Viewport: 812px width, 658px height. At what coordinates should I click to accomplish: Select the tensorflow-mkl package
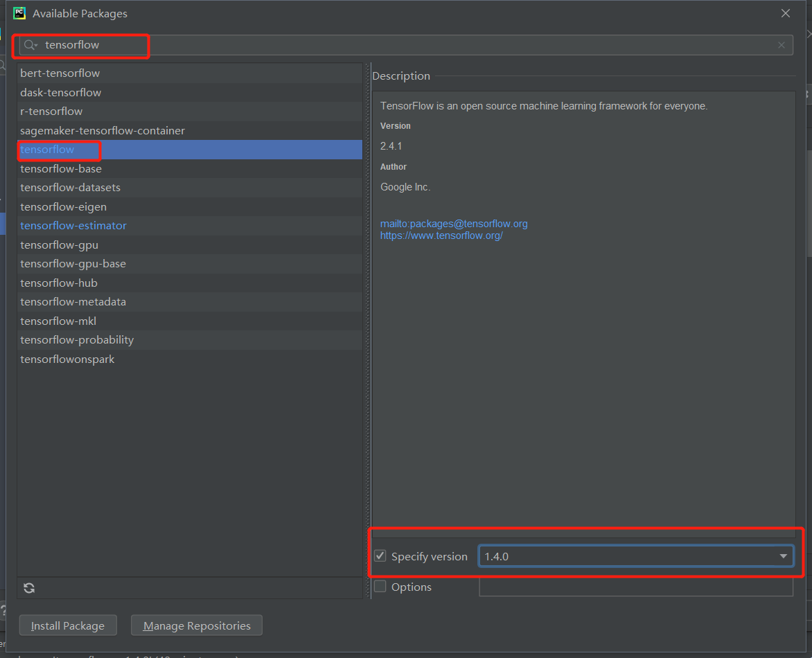click(190, 321)
